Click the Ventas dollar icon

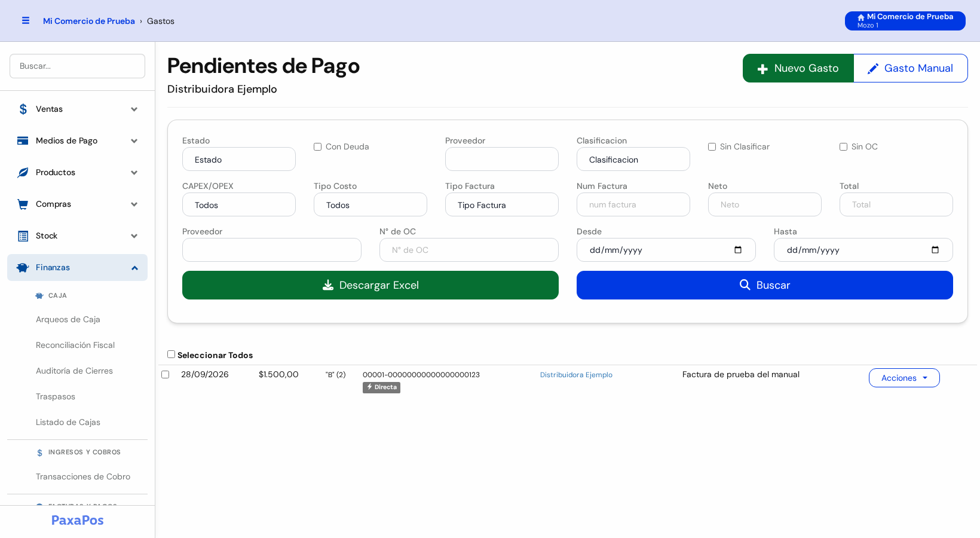tap(23, 109)
